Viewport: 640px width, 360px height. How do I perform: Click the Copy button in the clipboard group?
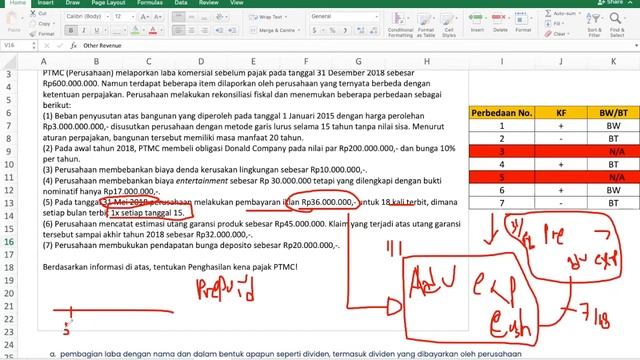coord(41,24)
